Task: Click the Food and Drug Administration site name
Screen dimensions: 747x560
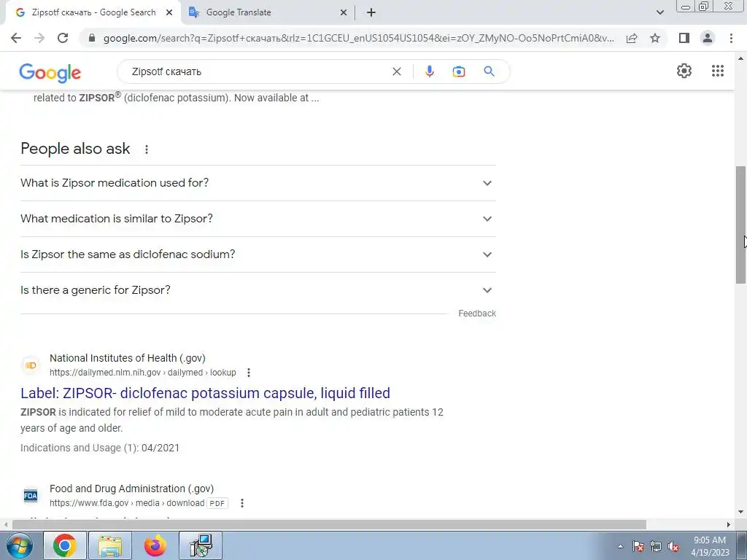Action: (x=131, y=489)
